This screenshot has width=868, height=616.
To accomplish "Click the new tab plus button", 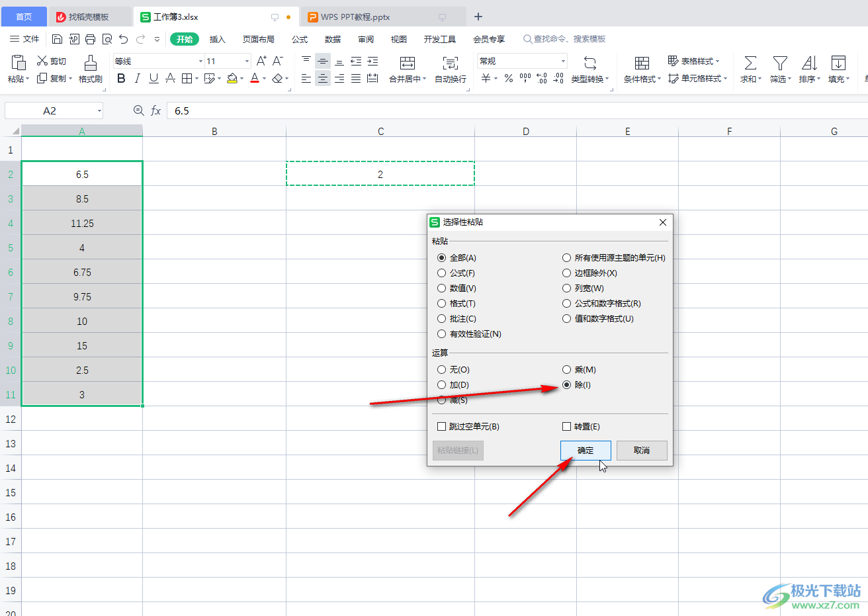I will [478, 17].
